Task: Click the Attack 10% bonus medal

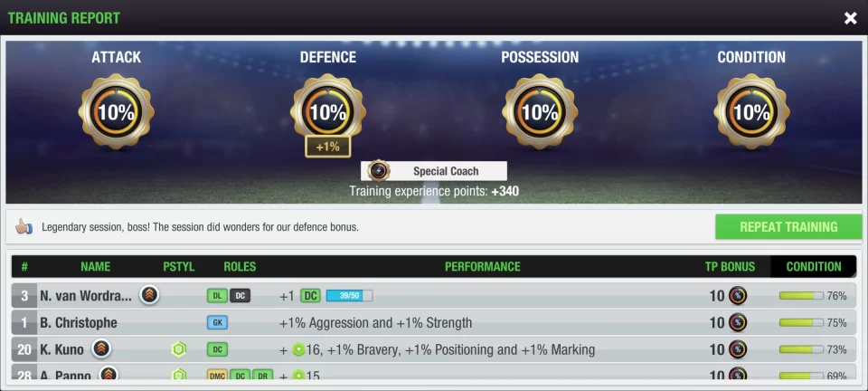Action: (117, 112)
